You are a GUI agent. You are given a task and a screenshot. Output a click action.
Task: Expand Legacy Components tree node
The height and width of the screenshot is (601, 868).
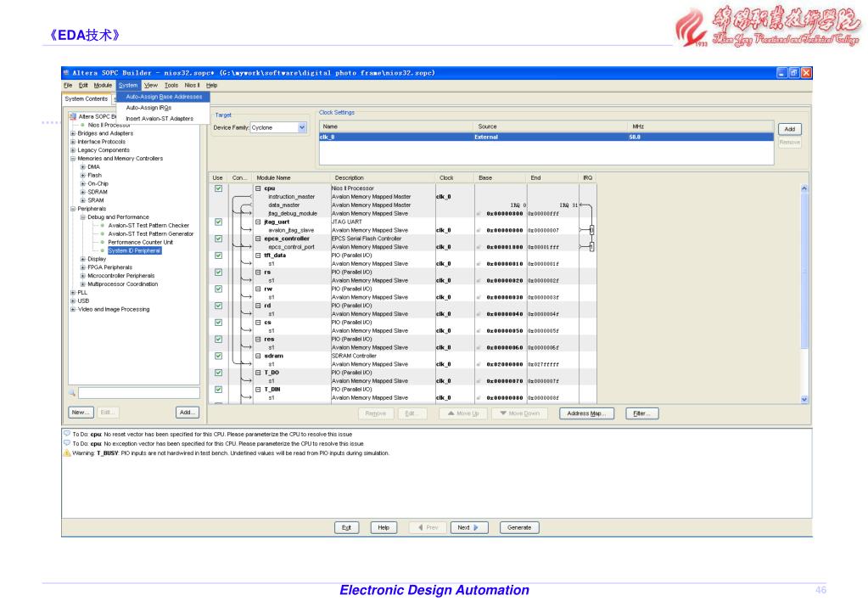point(72,150)
